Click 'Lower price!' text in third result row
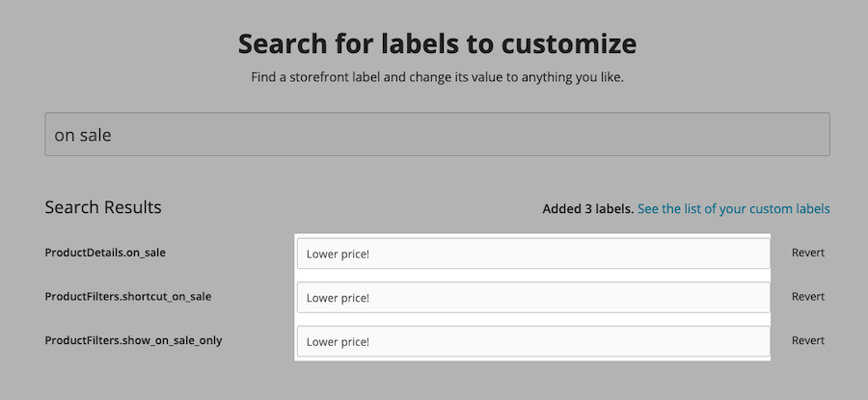This screenshot has height=400, width=868. pos(338,341)
